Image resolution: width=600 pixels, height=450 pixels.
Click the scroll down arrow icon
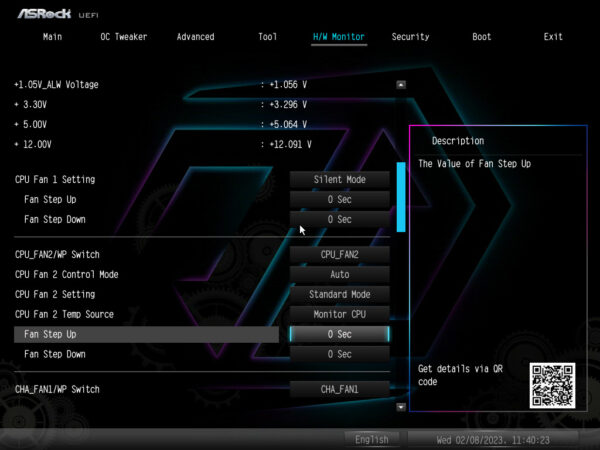click(x=401, y=407)
